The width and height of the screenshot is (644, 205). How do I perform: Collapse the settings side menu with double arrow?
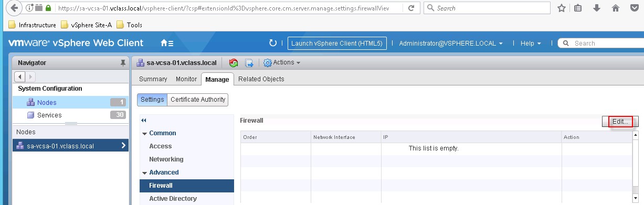tap(144, 120)
